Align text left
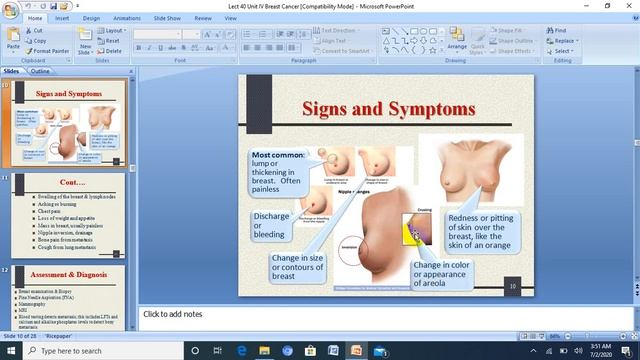Image resolution: width=640 pixels, height=360 pixels. tap(247, 48)
